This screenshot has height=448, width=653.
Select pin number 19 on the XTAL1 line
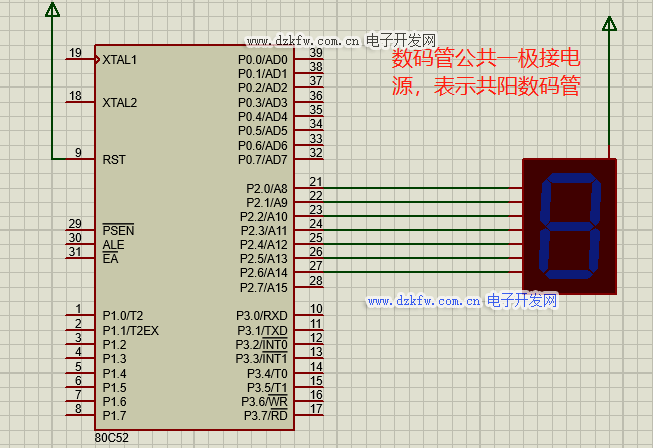(x=75, y=53)
